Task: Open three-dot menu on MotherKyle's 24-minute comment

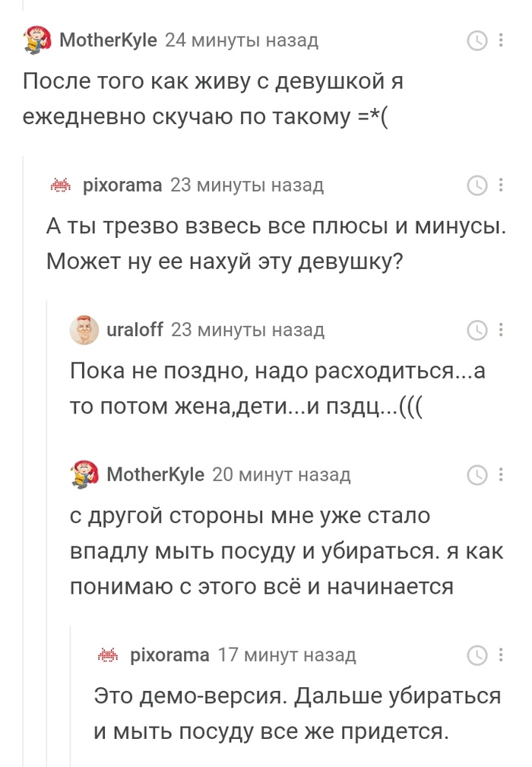Action: pyautogui.click(x=501, y=40)
